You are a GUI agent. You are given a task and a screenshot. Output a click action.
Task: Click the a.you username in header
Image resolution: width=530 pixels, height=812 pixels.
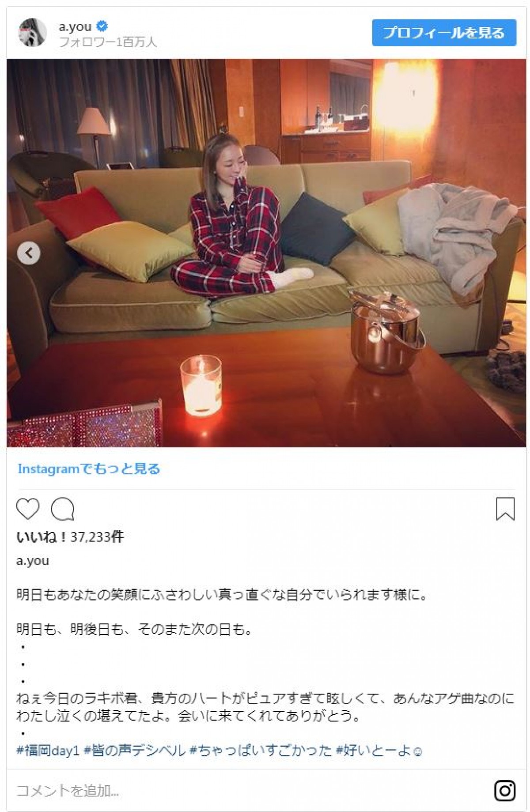point(75,26)
